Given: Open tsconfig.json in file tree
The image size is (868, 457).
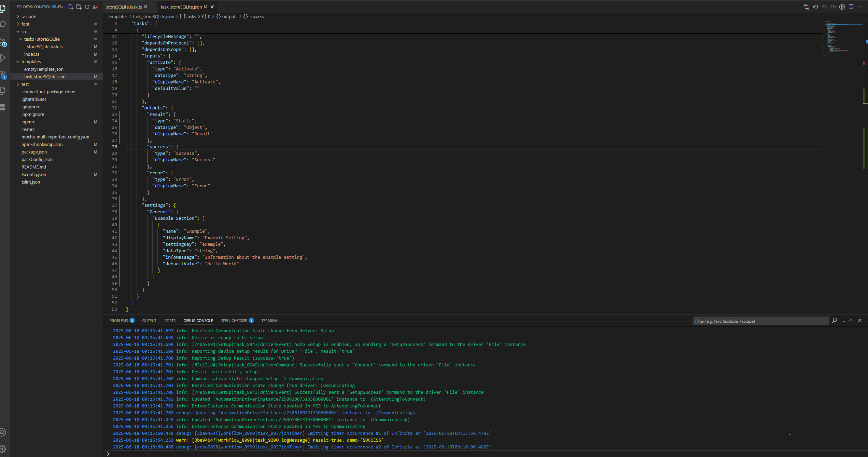Looking at the screenshot, I should pyautogui.click(x=34, y=174).
